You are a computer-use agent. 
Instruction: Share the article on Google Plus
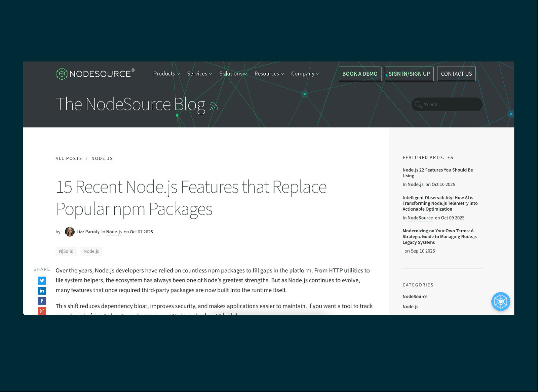(x=42, y=311)
